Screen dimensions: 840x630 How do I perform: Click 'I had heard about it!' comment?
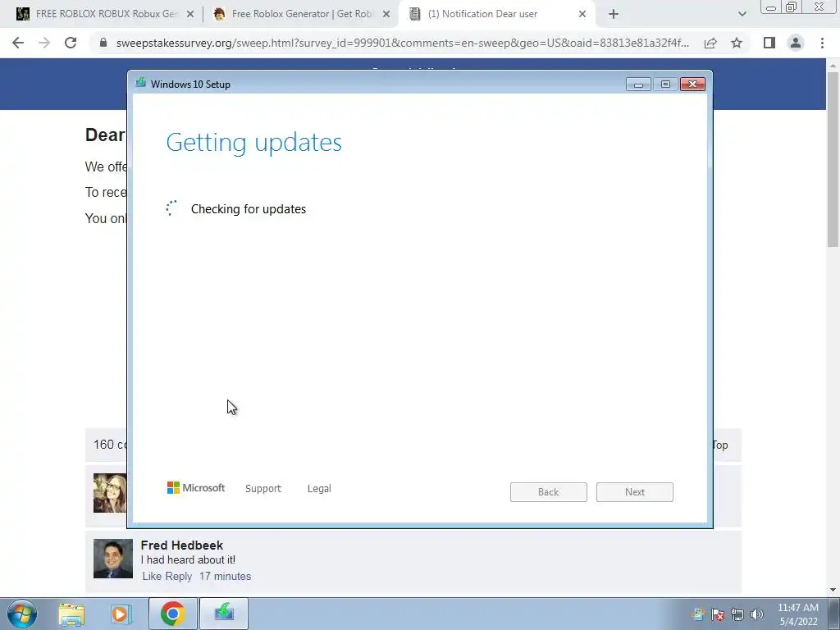188,559
